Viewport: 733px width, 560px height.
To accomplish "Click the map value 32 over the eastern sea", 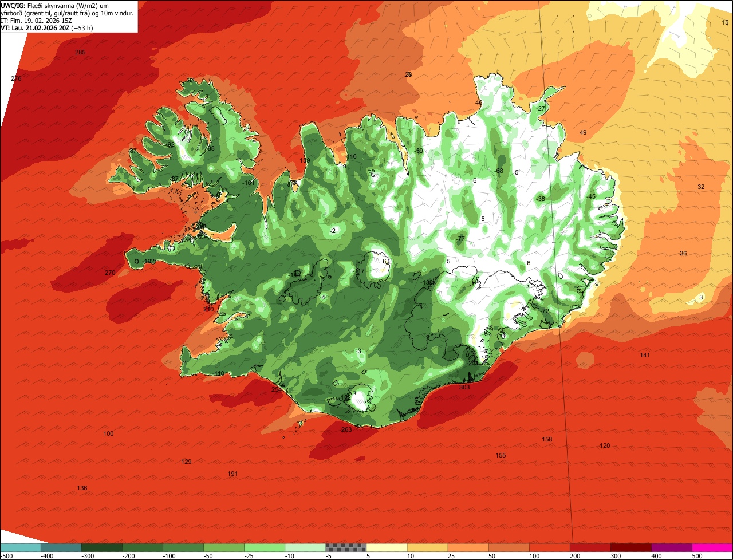I will 701,187.
